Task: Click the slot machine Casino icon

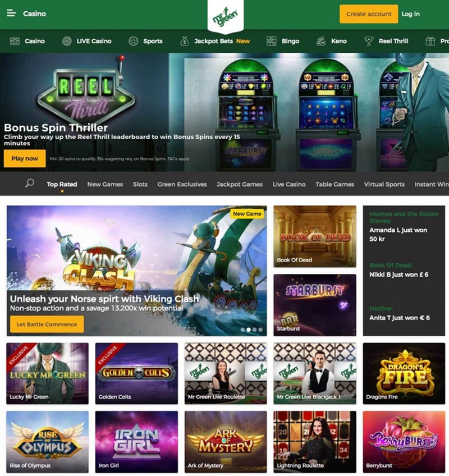Action: pyautogui.click(x=15, y=41)
